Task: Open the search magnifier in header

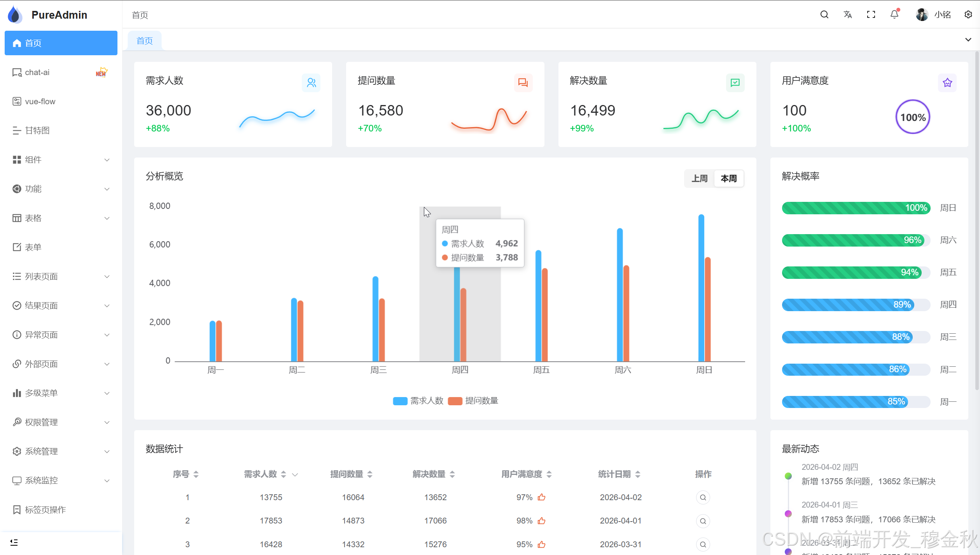Action: coord(824,15)
